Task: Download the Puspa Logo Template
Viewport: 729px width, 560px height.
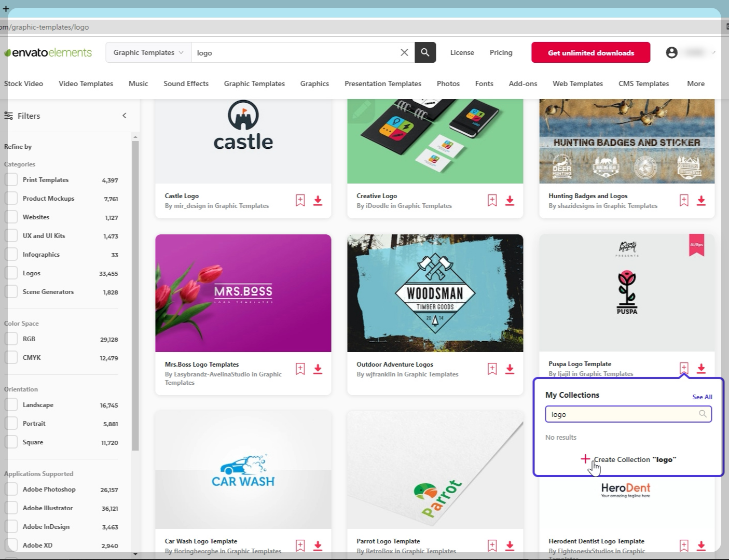Action: [x=702, y=369]
